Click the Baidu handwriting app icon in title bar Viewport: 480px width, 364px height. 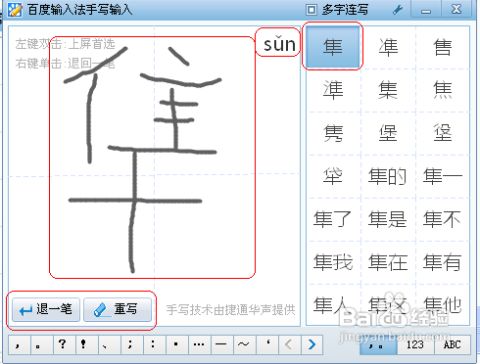pyautogui.click(x=15, y=10)
